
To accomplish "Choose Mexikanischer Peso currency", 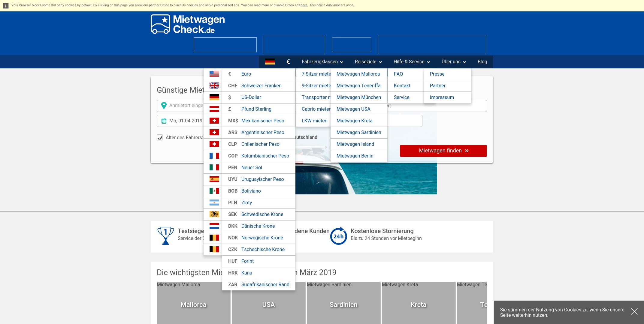I will (x=259, y=121).
